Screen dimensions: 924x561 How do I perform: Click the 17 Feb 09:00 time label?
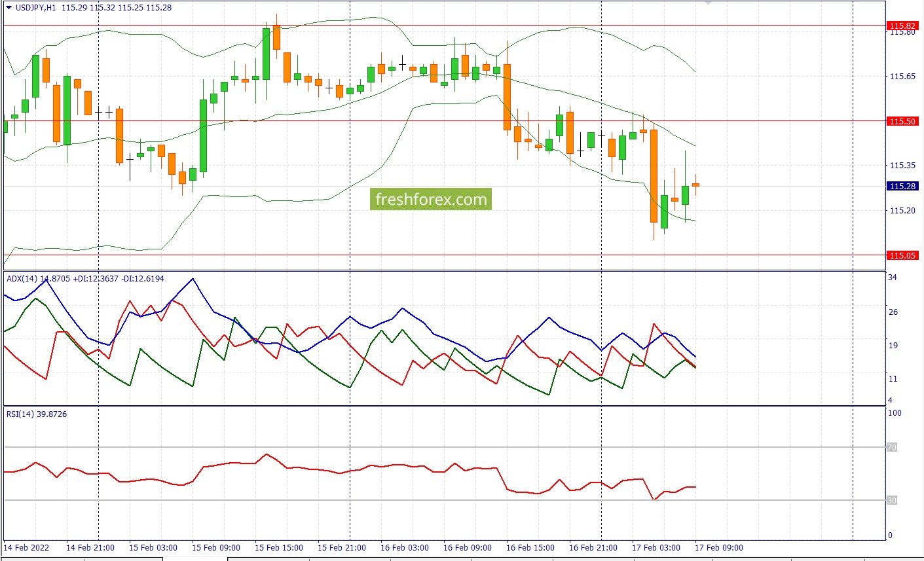[x=719, y=548]
